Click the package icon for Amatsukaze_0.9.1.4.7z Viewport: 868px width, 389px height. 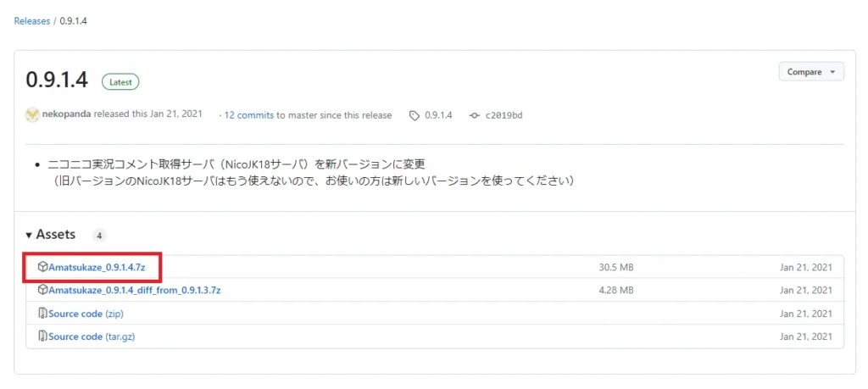point(42,267)
